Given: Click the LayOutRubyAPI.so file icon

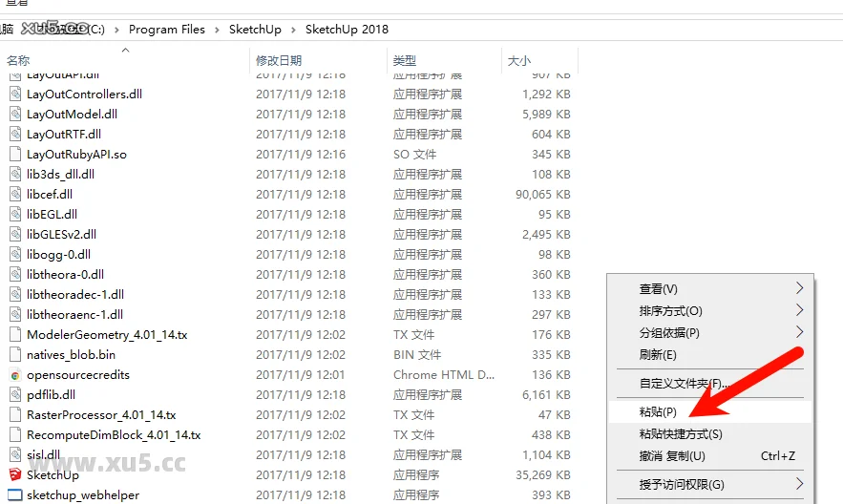Looking at the screenshot, I should click(15, 154).
